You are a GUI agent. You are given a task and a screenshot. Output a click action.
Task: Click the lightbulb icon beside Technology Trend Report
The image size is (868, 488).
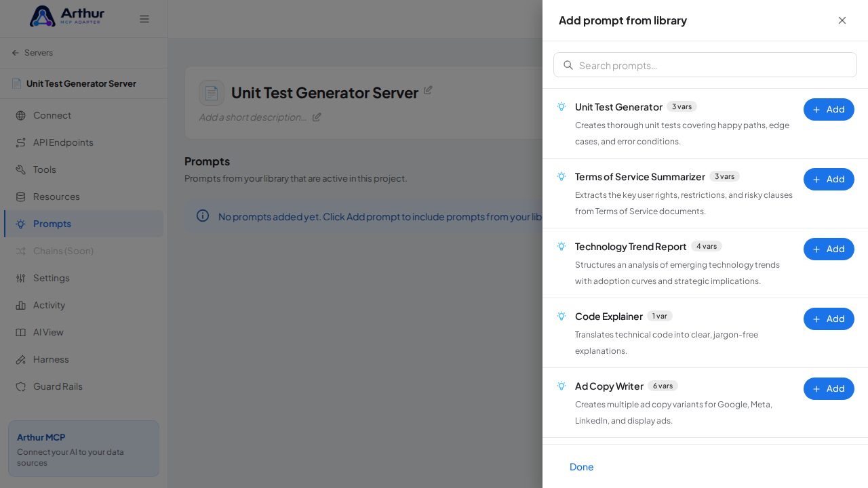coord(561,246)
